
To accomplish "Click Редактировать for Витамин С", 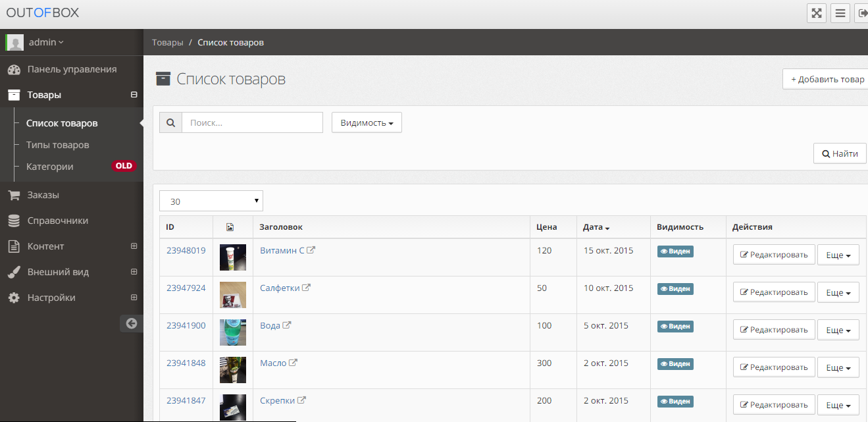I will (x=774, y=255).
